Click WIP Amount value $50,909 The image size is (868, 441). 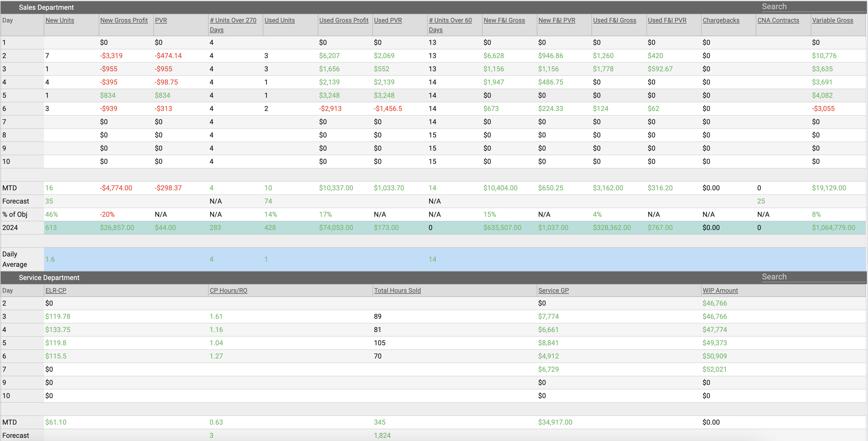click(x=714, y=356)
